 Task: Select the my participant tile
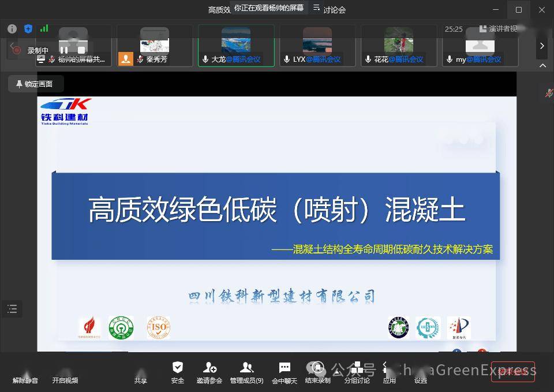point(480,46)
